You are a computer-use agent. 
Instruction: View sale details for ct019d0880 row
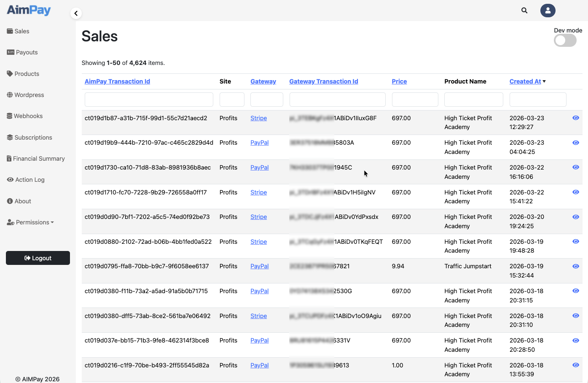(x=576, y=242)
